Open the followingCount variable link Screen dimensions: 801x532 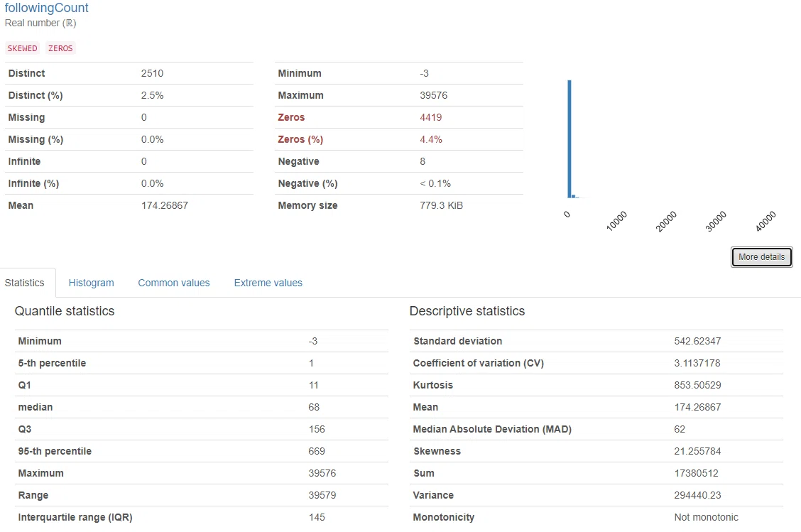[x=46, y=8]
